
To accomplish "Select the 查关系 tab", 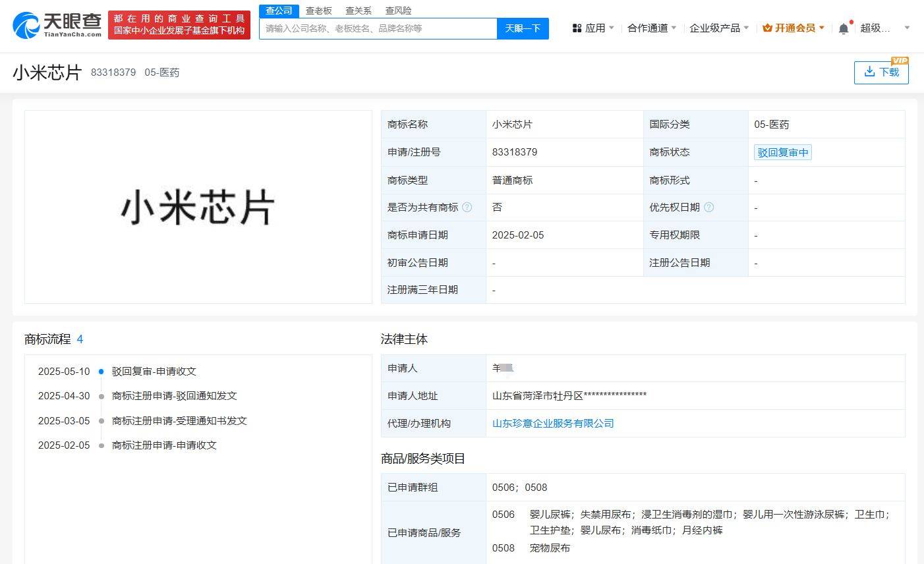I will 359,11.
